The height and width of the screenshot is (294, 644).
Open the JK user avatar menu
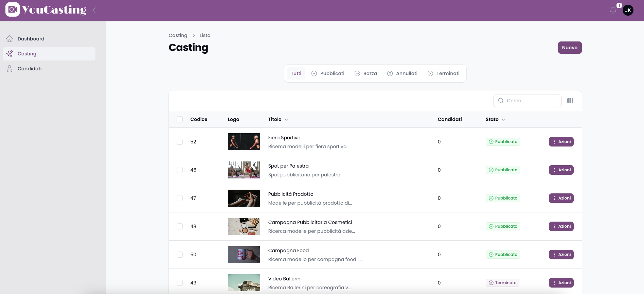(628, 10)
